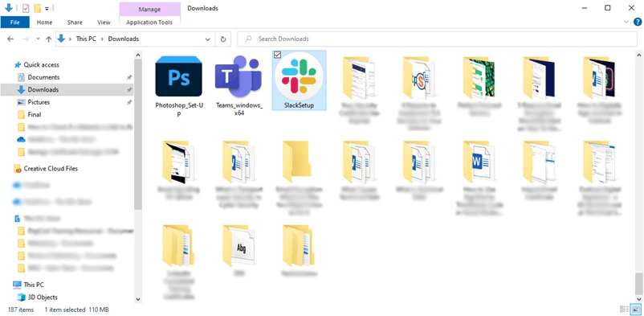
Task: Select Quick access in navigation pane
Action: click(x=42, y=65)
